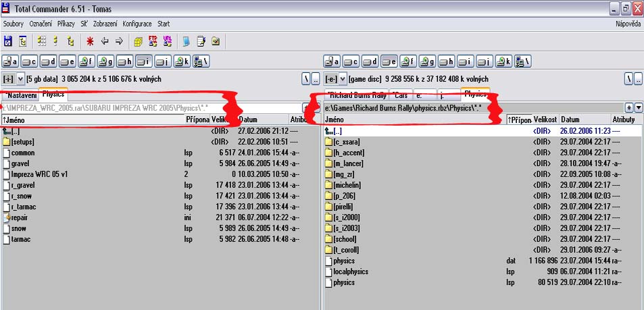The width and height of the screenshot is (644, 310).
Task: Click the red asterisk invert selection icon
Action: pyautogui.click(x=90, y=41)
